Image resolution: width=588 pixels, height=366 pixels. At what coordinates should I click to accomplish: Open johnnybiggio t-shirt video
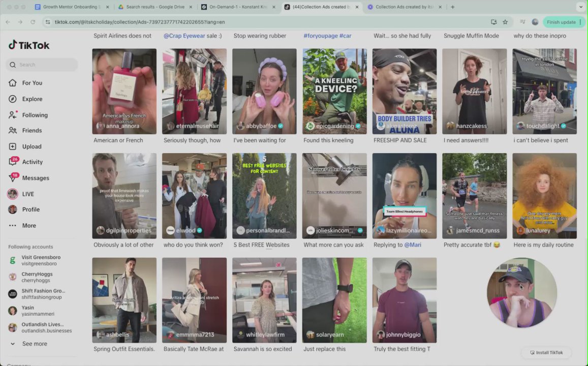(x=404, y=300)
